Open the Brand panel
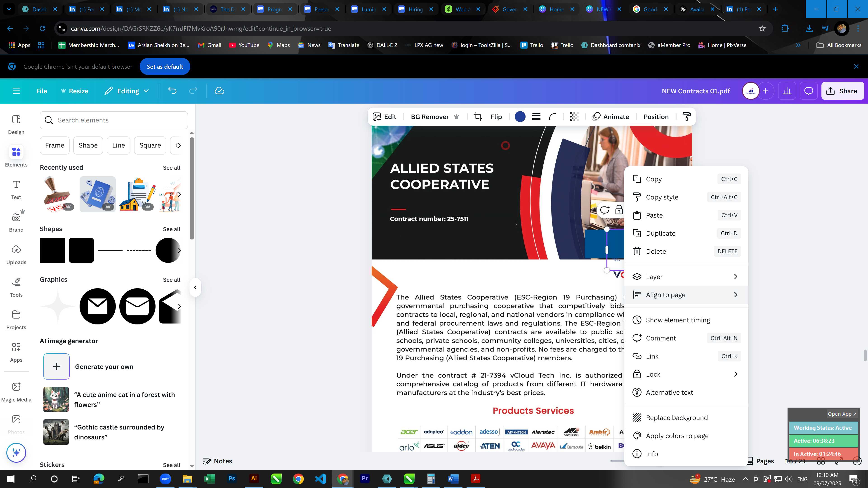 [16, 222]
